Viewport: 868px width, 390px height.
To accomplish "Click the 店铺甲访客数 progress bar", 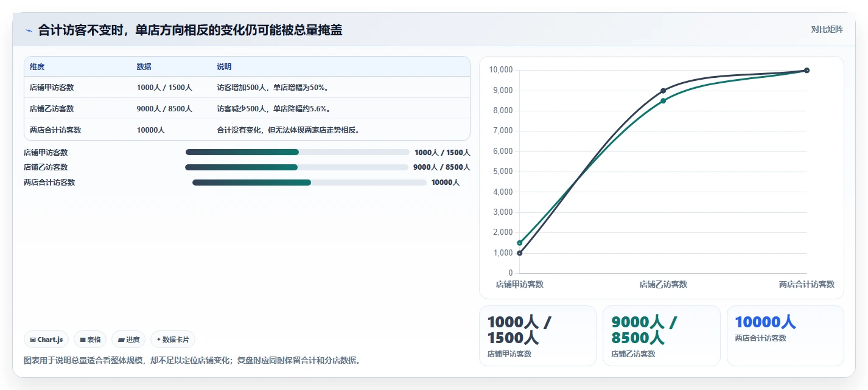I will (298, 152).
